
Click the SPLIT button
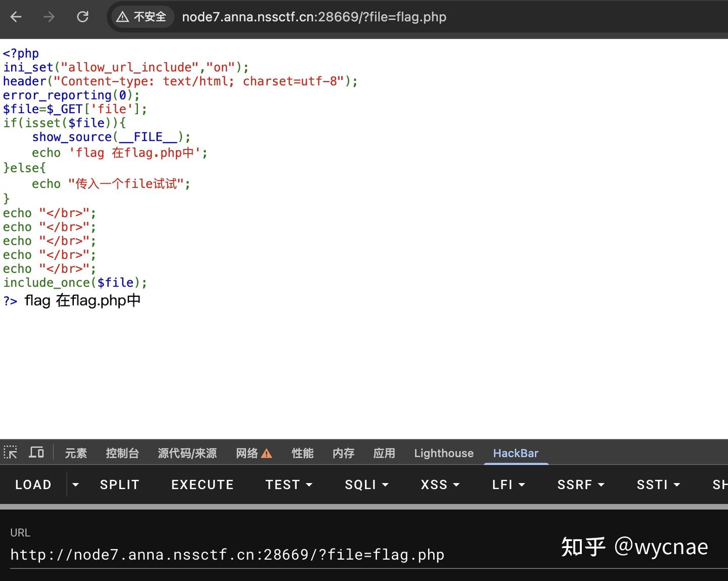point(119,485)
